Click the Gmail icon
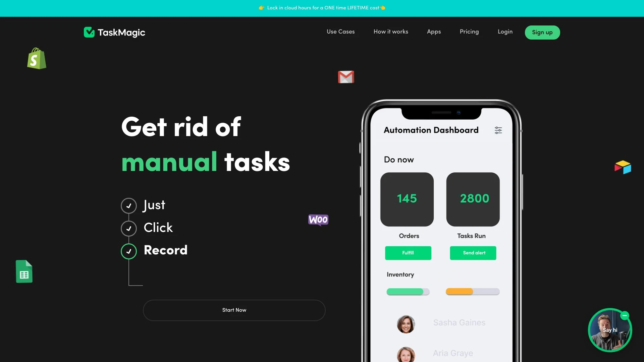This screenshot has width=644, height=362. click(x=346, y=77)
